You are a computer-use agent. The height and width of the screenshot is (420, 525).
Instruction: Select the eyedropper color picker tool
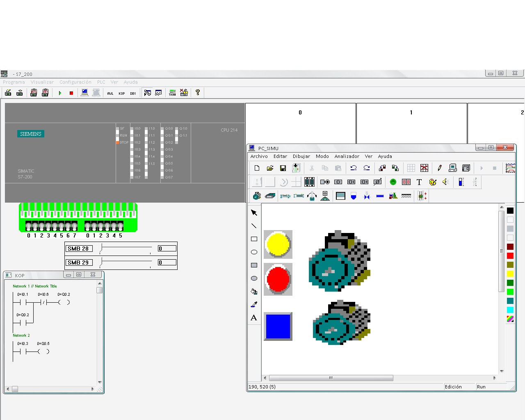[x=254, y=304]
